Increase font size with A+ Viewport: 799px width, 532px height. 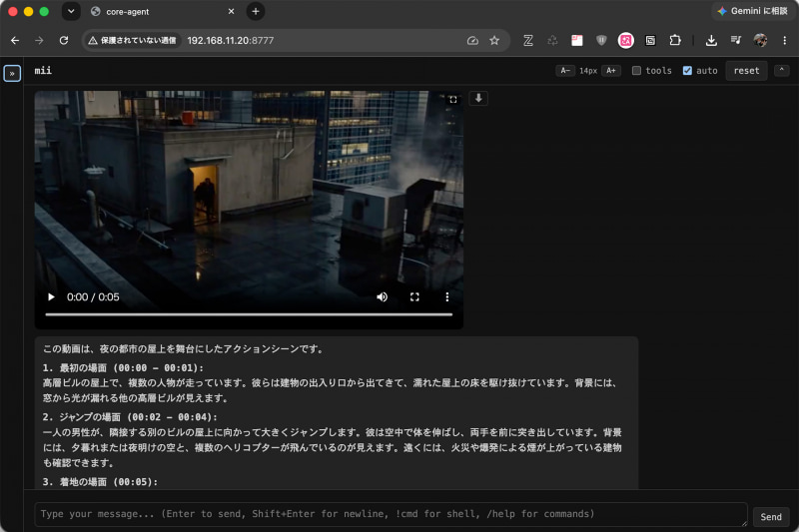(611, 71)
